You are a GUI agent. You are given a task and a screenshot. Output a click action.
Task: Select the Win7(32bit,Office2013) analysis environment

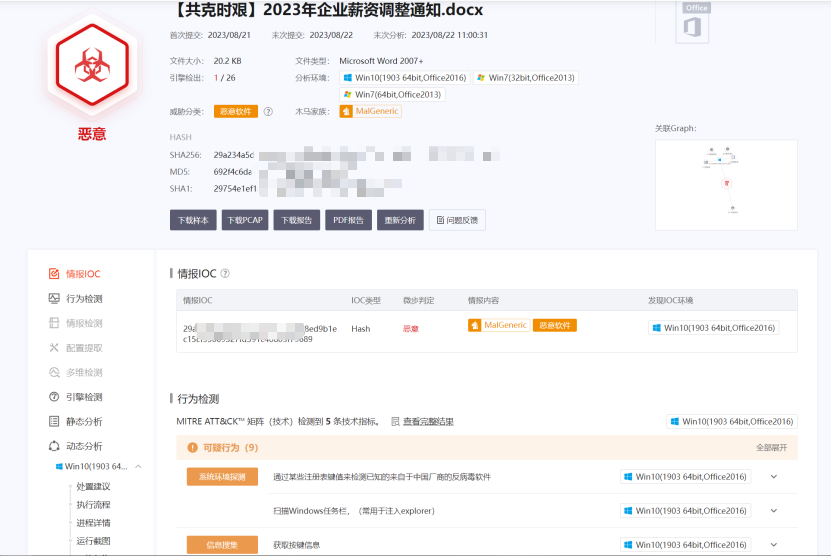click(526, 78)
